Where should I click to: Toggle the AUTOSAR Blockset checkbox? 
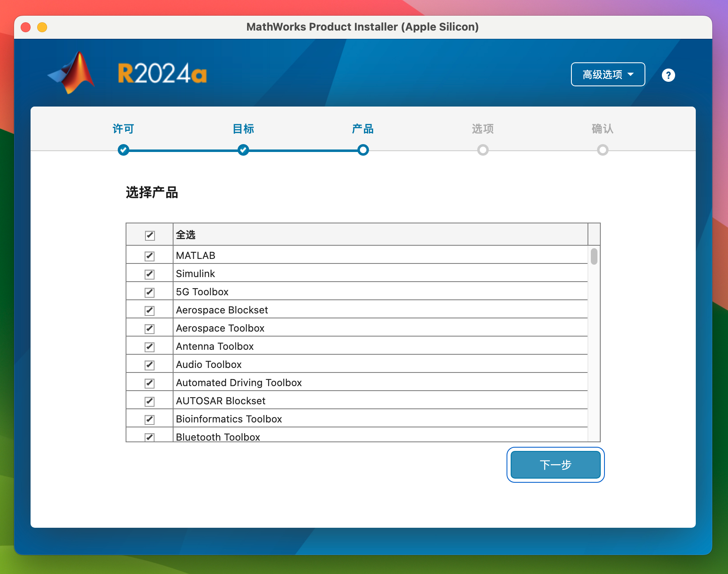click(150, 401)
